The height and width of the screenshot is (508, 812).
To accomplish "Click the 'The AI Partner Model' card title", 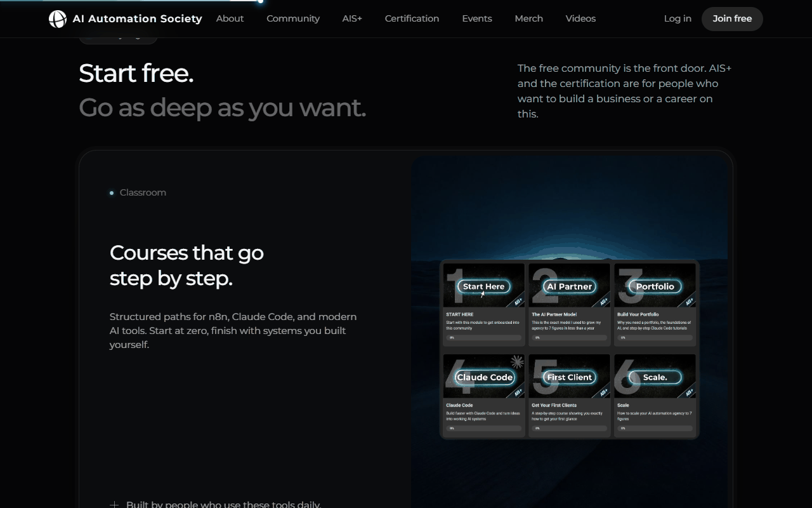I will [x=554, y=314].
